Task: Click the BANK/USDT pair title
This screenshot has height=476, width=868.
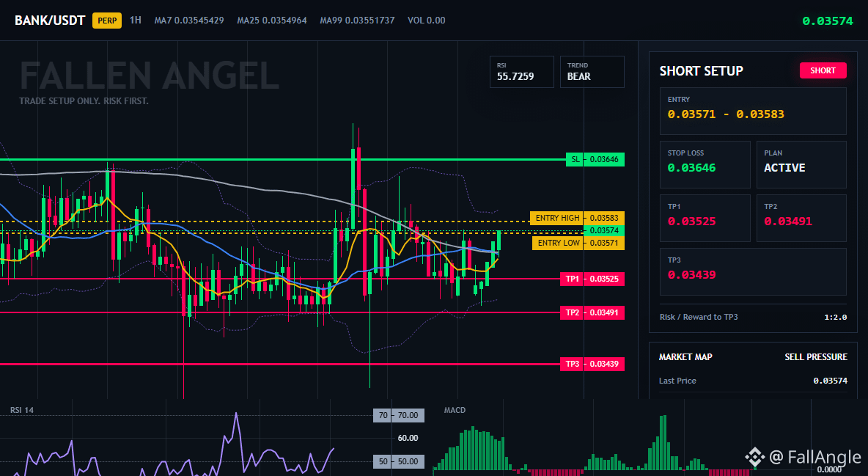Action: [50, 21]
